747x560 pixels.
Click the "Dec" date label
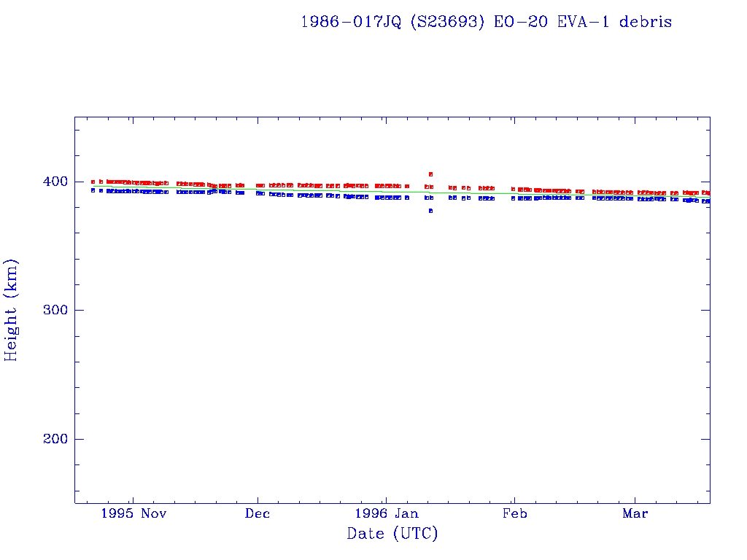[x=258, y=514]
